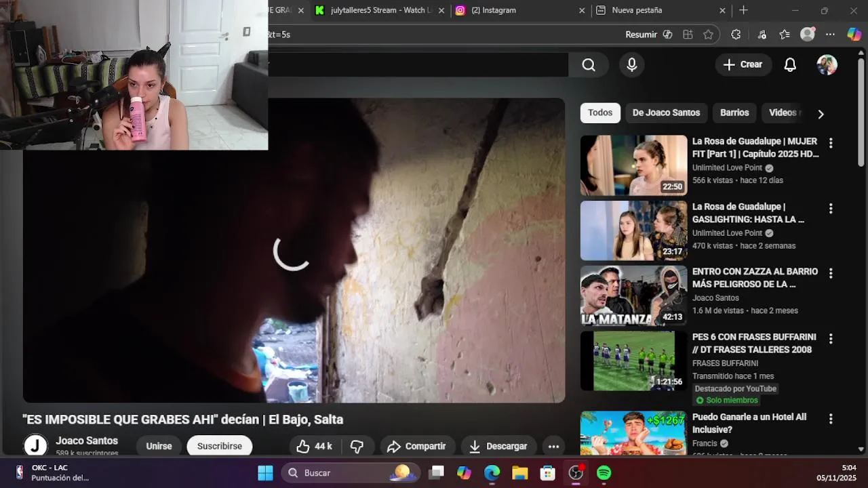Open options for La Rosa MUJER FIT video
Image resolution: width=868 pixels, height=488 pixels.
click(831, 143)
